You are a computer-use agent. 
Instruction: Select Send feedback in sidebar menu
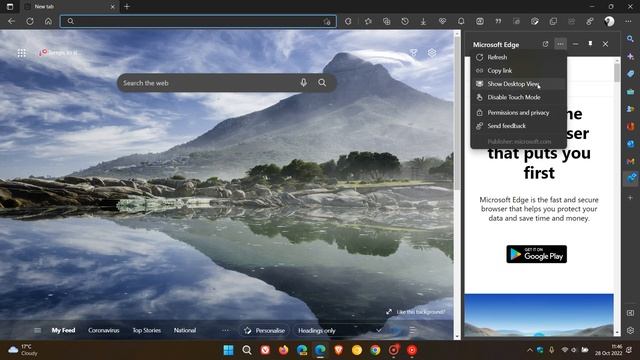click(x=518, y=126)
